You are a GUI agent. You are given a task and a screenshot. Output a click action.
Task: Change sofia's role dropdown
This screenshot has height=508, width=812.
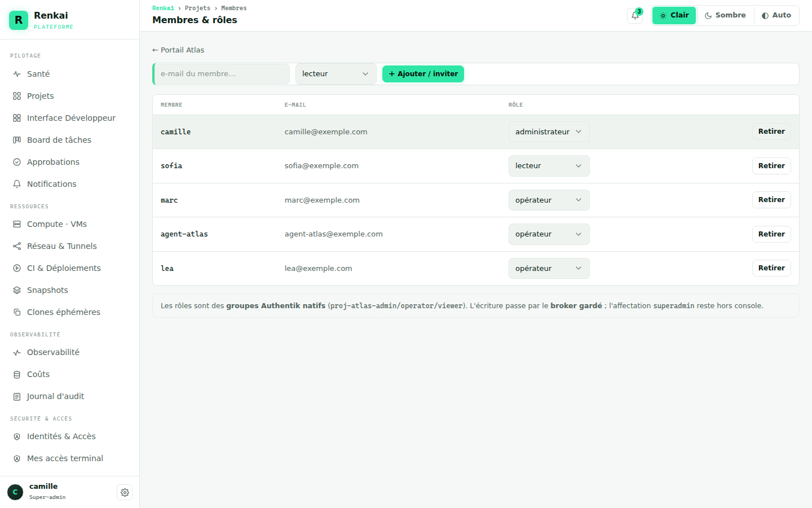549,166
